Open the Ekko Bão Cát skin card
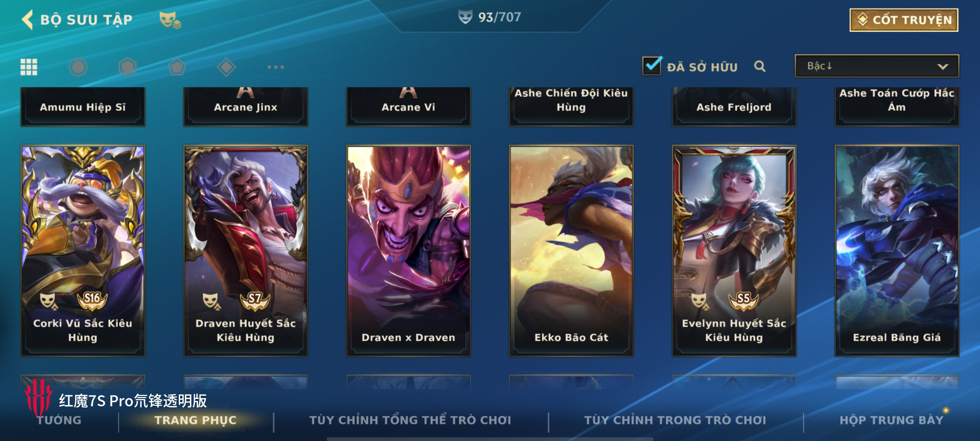The width and height of the screenshot is (980, 441). pyautogui.click(x=571, y=251)
